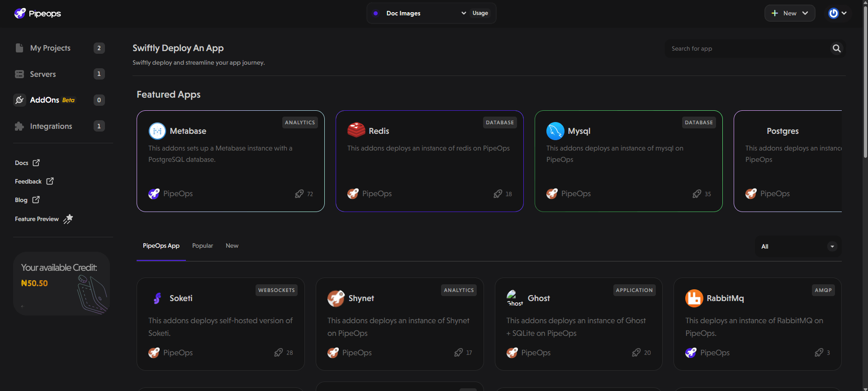Open the New dropdown button
Viewport: 868px width, 391px height.
[790, 13]
